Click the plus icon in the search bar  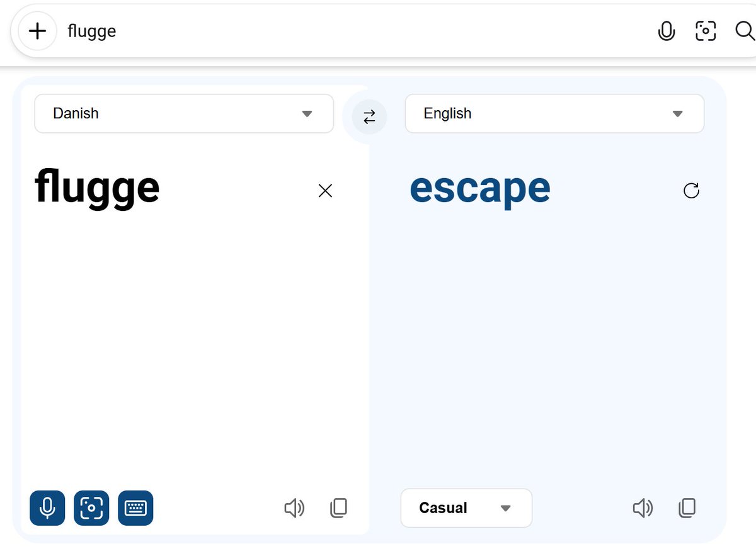[38, 31]
